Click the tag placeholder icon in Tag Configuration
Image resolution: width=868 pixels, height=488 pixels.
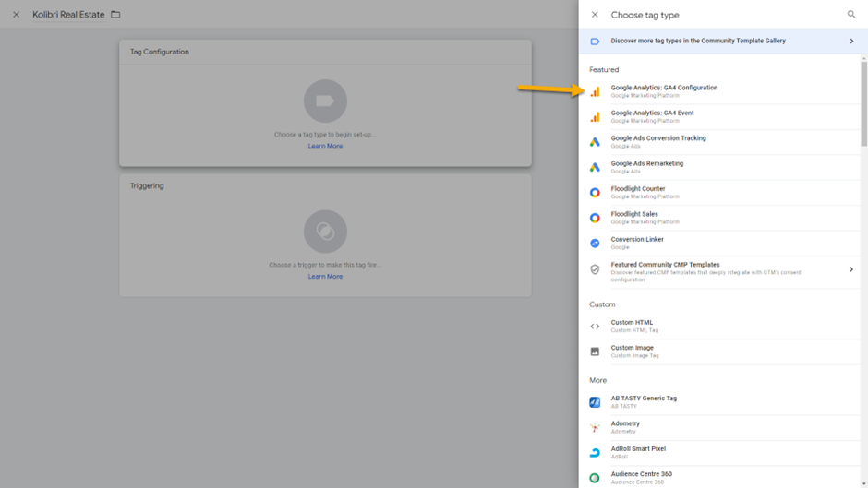(325, 101)
